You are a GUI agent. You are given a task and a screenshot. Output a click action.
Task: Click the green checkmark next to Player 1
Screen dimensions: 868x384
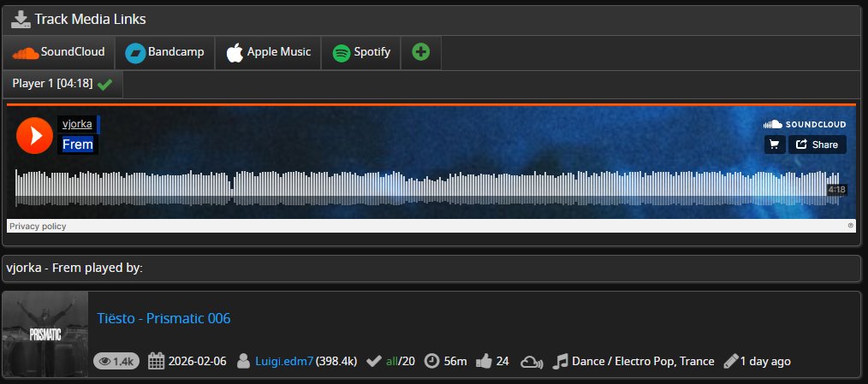click(104, 84)
